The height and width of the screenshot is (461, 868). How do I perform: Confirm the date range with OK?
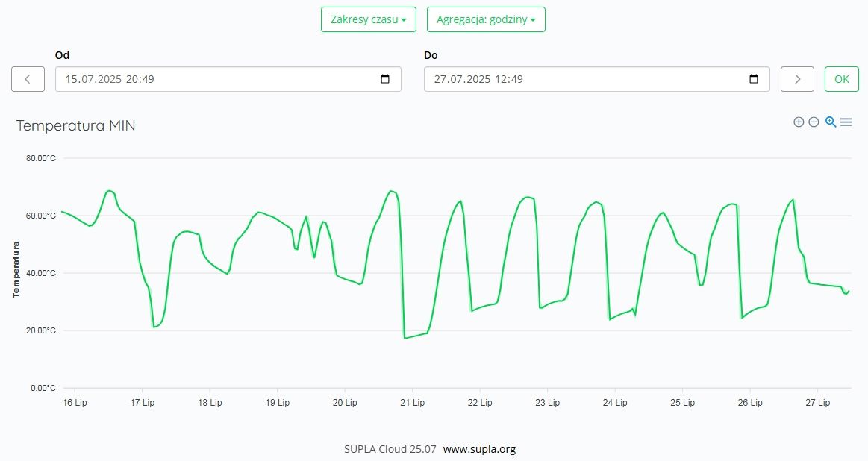click(841, 79)
